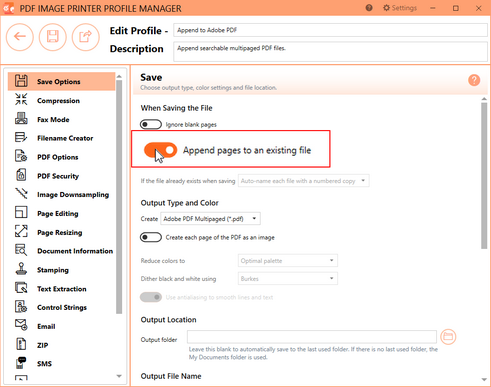Click the Description text field

330,51
